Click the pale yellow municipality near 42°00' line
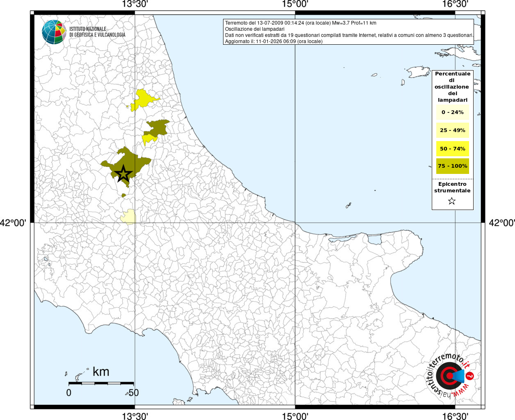 point(129,217)
